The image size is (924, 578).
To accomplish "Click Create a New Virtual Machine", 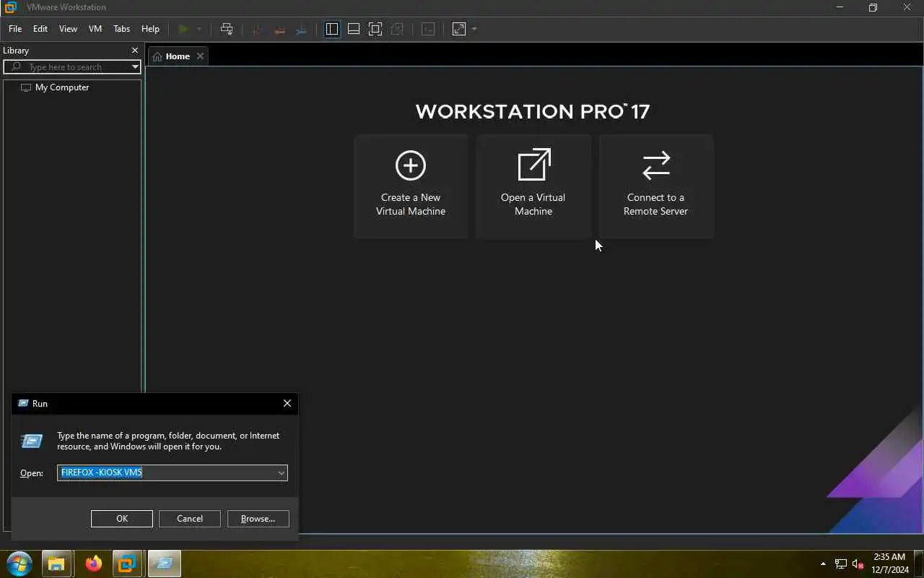I will coord(411,186).
